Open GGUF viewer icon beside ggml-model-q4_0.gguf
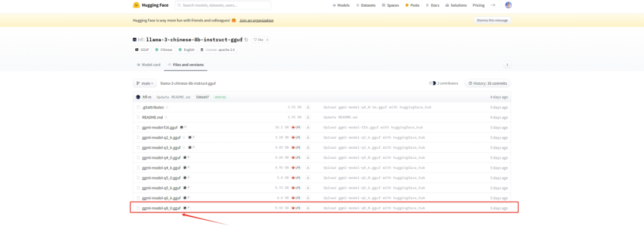This screenshot has width=644, height=249. click(187, 158)
